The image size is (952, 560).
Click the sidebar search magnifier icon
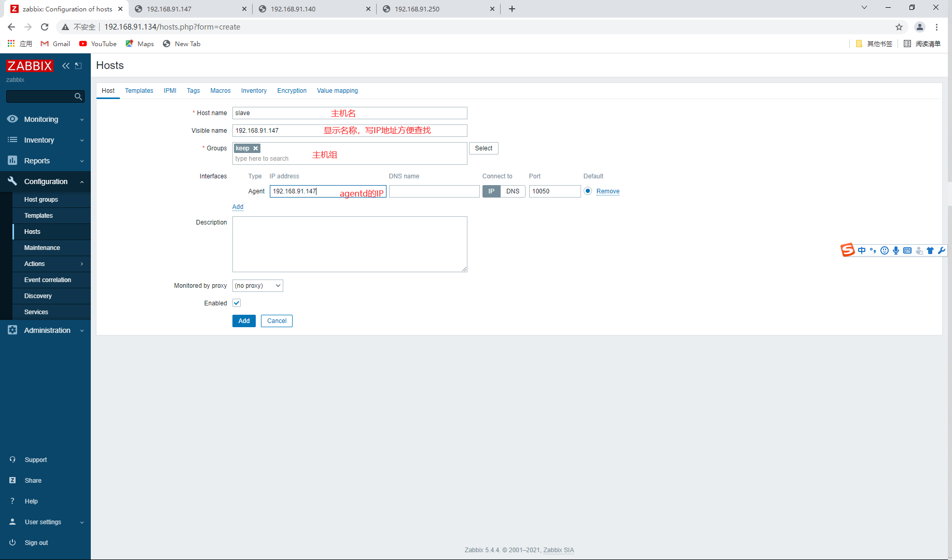coord(78,96)
